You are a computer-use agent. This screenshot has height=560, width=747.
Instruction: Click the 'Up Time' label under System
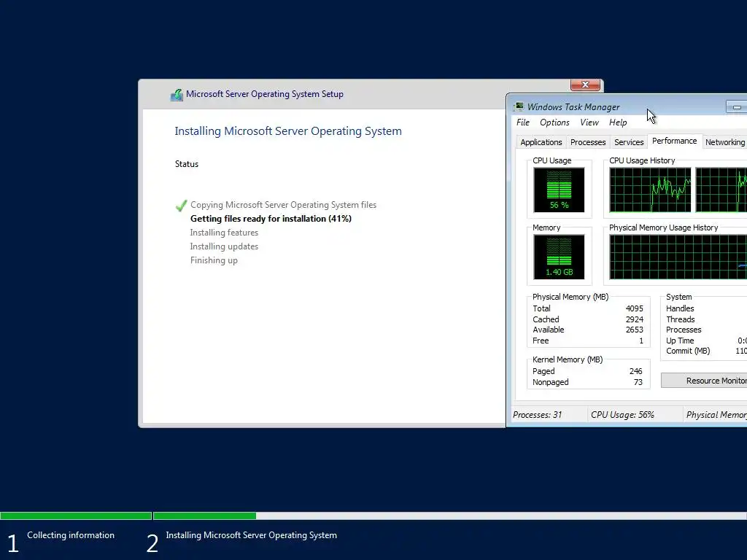680,341
